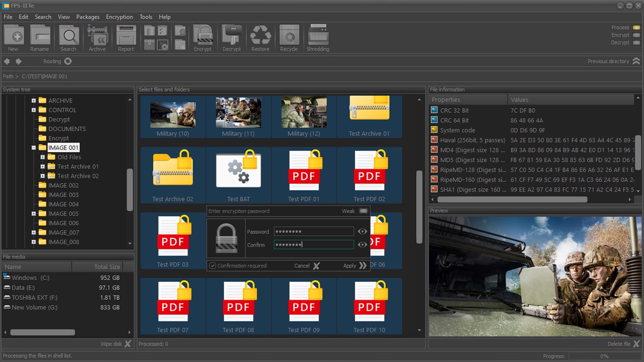Image resolution: width=644 pixels, height=362 pixels.
Task: Expand the IMAGE 005 tree node
Action: (x=33, y=213)
